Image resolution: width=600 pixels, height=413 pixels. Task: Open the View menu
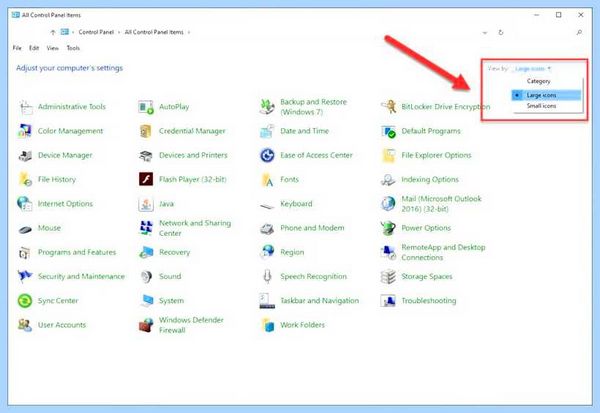pos(52,48)
